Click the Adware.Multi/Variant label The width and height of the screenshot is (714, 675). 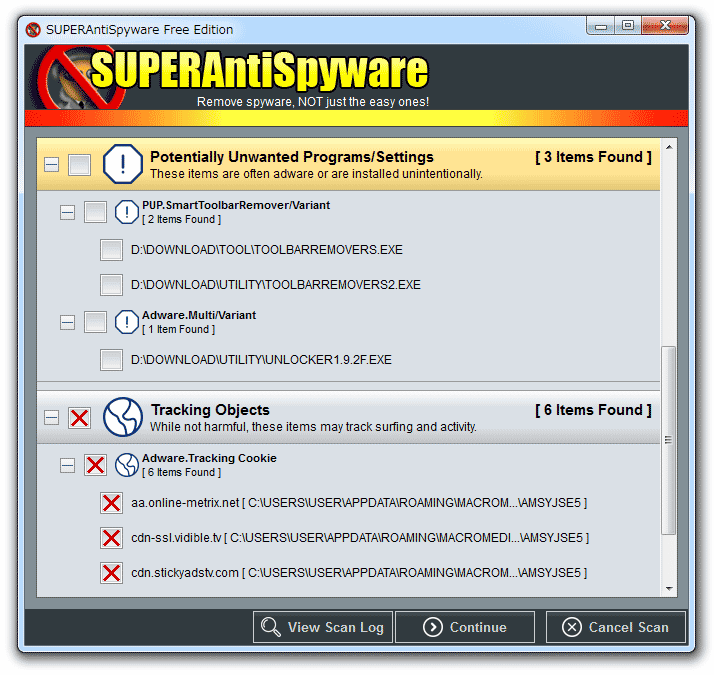click(199, 315)
